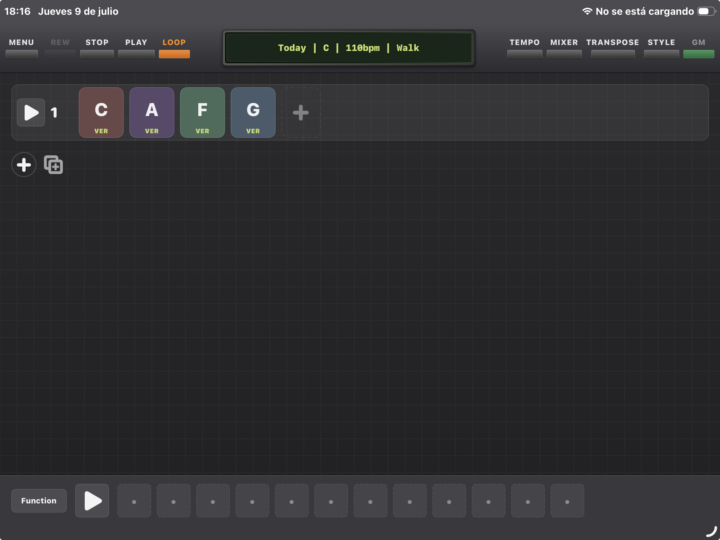Open the TEMPO settings
720x540 pixels.
coord(524,47)
